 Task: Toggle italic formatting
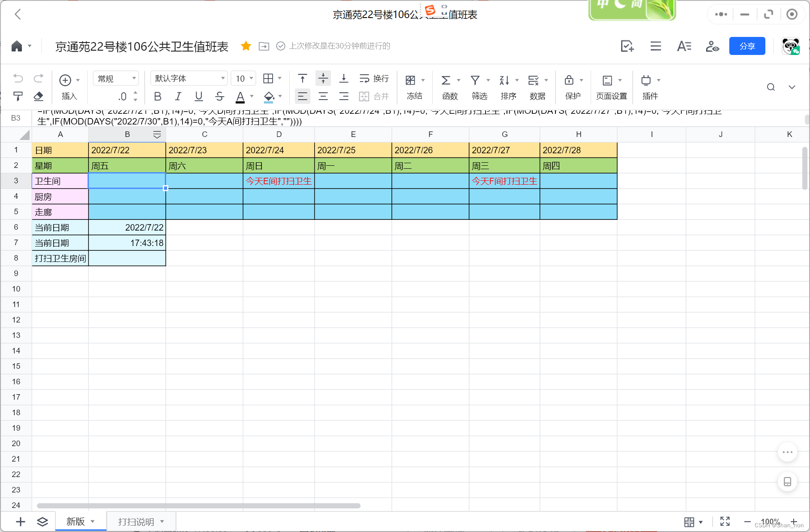coord(178,96)
